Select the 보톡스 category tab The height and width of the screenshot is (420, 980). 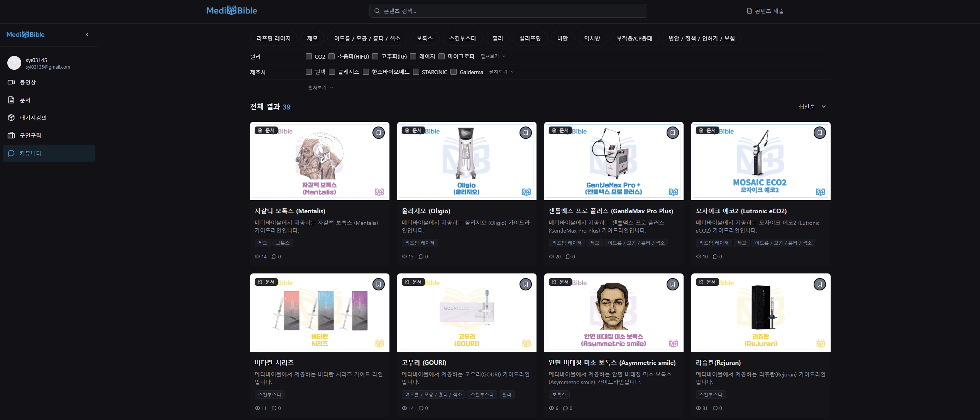[x=425, y=38]
